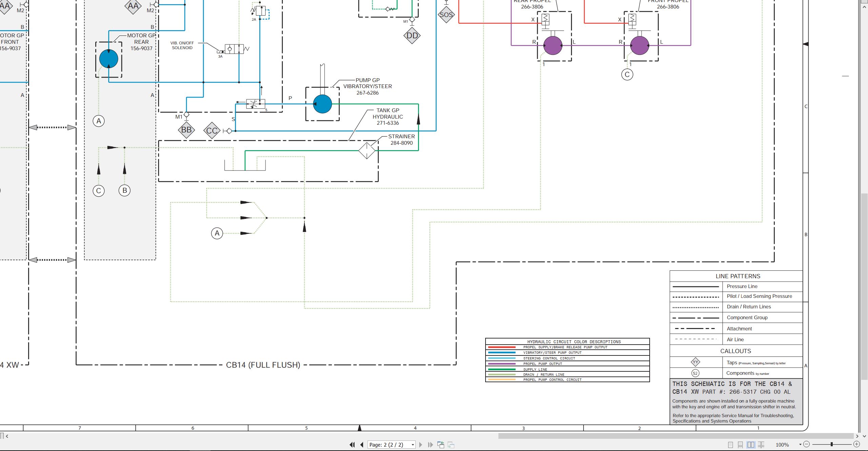Click circle A below the rear motor
This screenshot has width=868, height=451.
99,121
